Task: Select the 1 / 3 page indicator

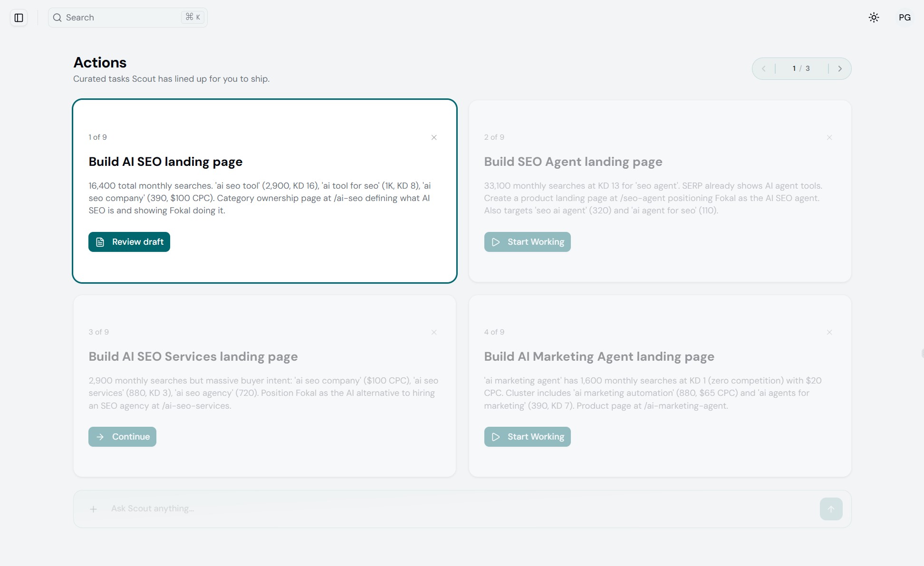Action: coord(800,68)
